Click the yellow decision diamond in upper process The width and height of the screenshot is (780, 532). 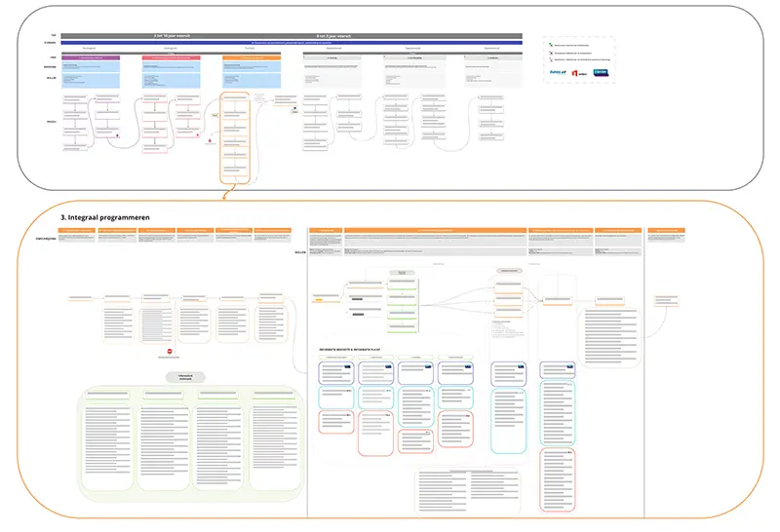pos(214,114)
